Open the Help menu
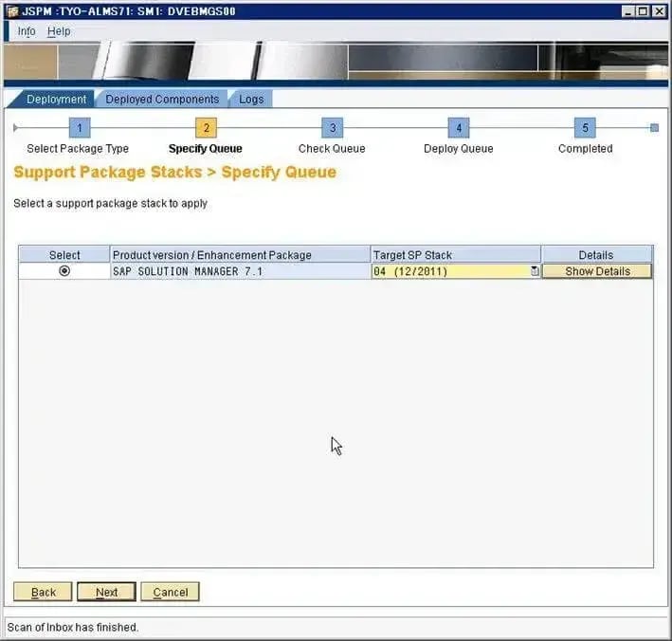 [59, 31]
